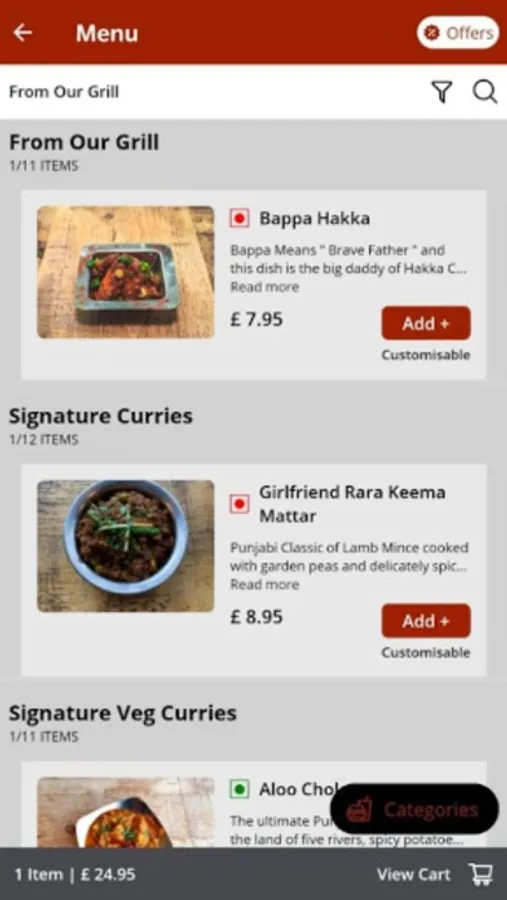This screenshot has width=507, height=900.
Task: Open the Categories floating menu
Action: click(x=414, y=809)
